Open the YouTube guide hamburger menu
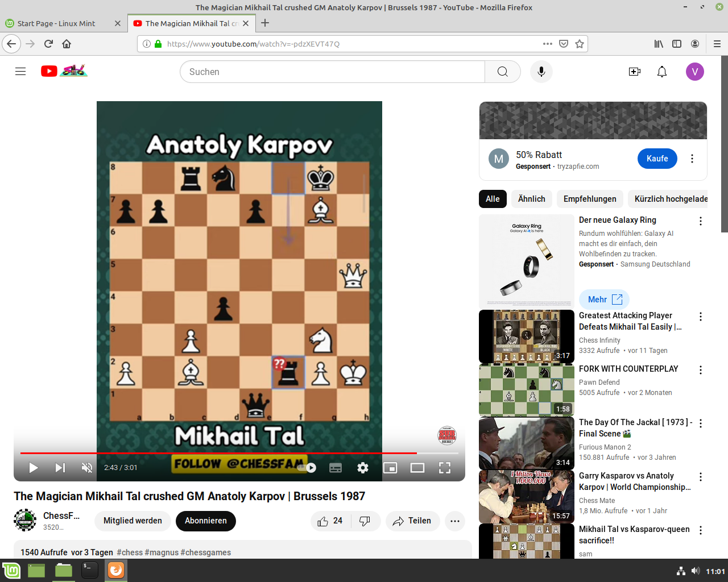The image size is (728, 582). (20, 72)
